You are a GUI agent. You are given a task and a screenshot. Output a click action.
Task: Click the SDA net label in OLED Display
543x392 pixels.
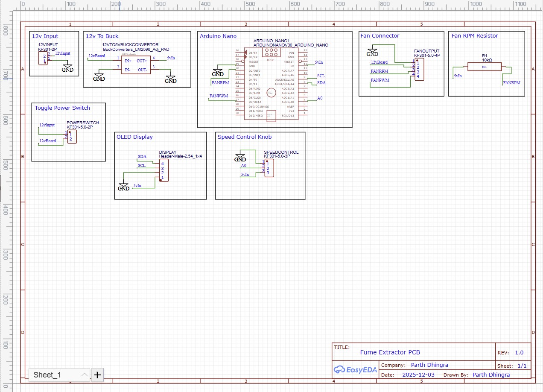pos(142,156)
